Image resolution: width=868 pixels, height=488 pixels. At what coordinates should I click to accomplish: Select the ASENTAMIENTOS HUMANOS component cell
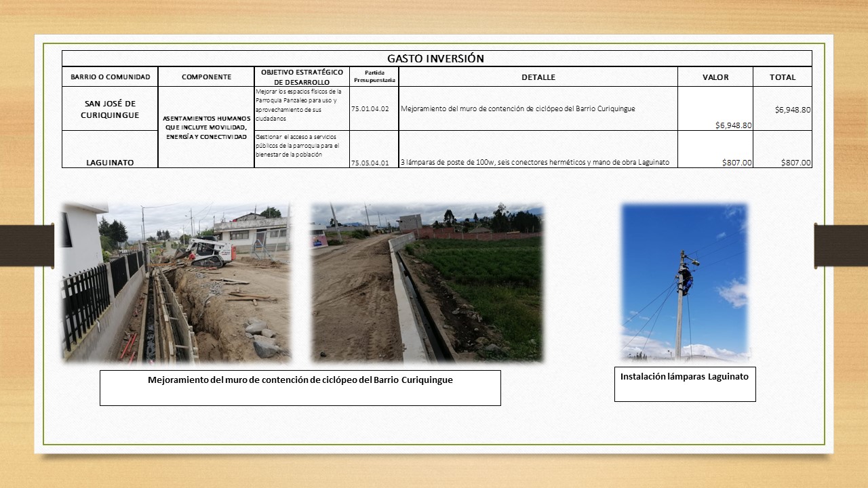[x=206, y=127]
